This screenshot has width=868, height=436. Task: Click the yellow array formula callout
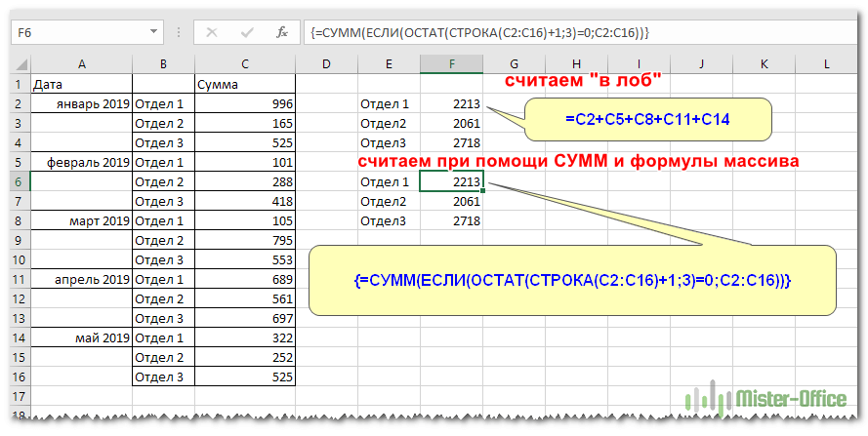(x=572, y=280)
